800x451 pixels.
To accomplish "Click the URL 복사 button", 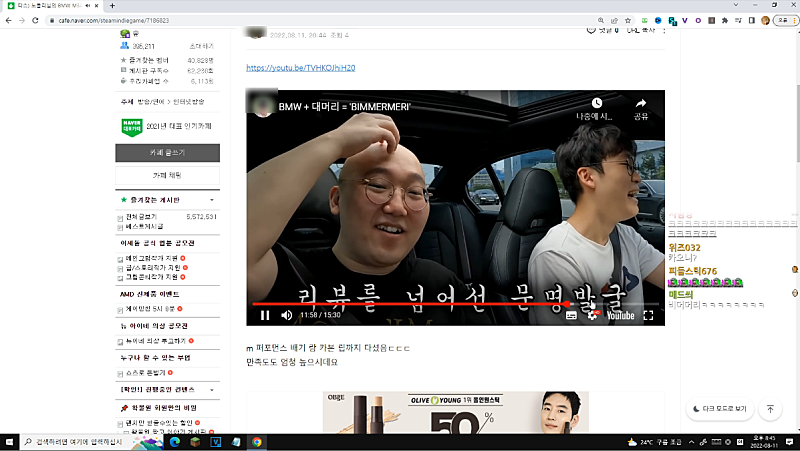I will (x=641, y=31).
